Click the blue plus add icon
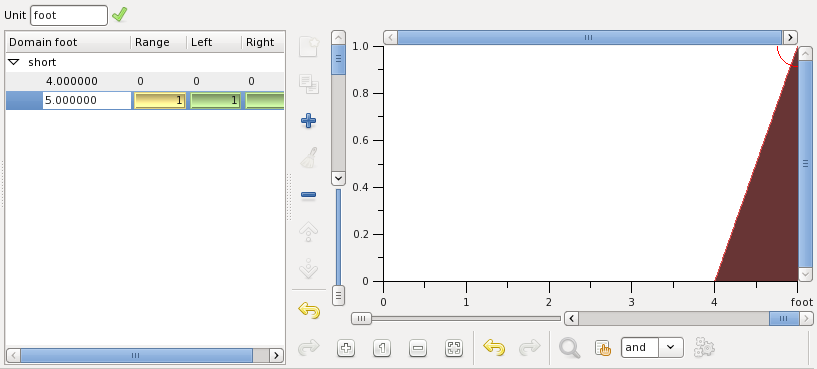Viewport: 817px width, 369px height. (x=308, y=121)
